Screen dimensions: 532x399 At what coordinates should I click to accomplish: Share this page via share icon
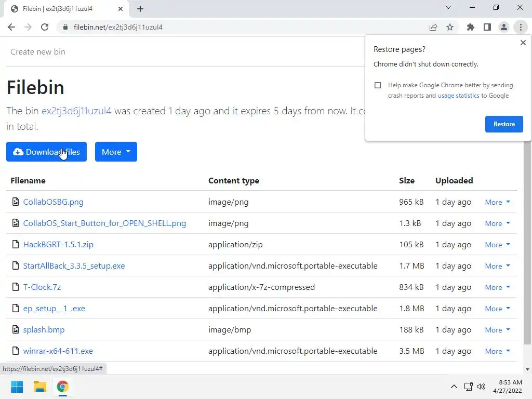pos(433,27)
